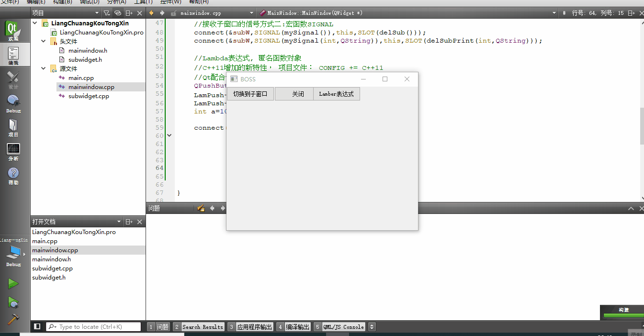
Task: Toggle the sidebar visibility button
Action: coord(37,326)
